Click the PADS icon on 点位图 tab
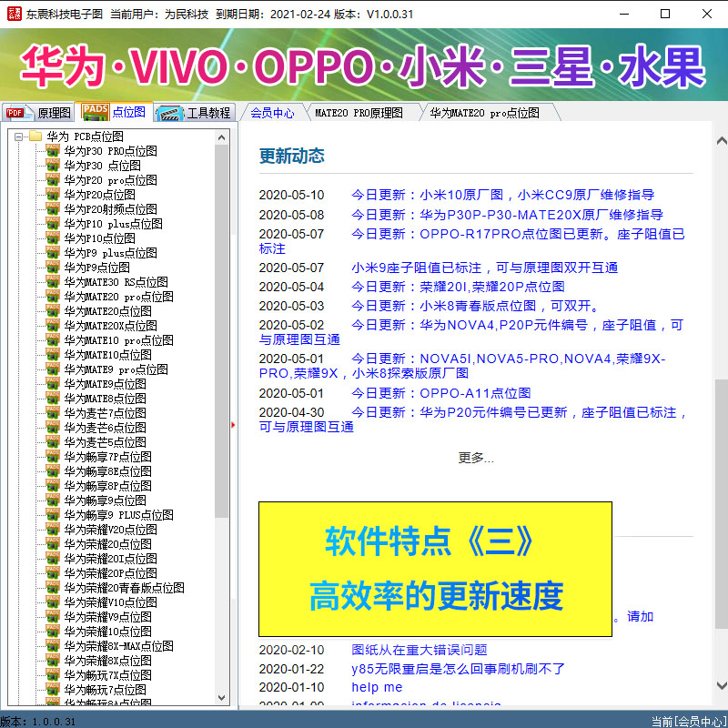The width and height of the screenshot is (728, 728). [x=96, y=112]
